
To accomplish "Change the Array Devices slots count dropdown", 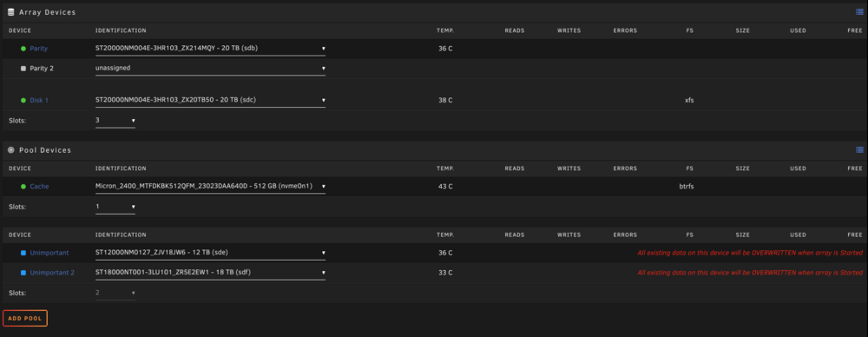I will (115, 120).
